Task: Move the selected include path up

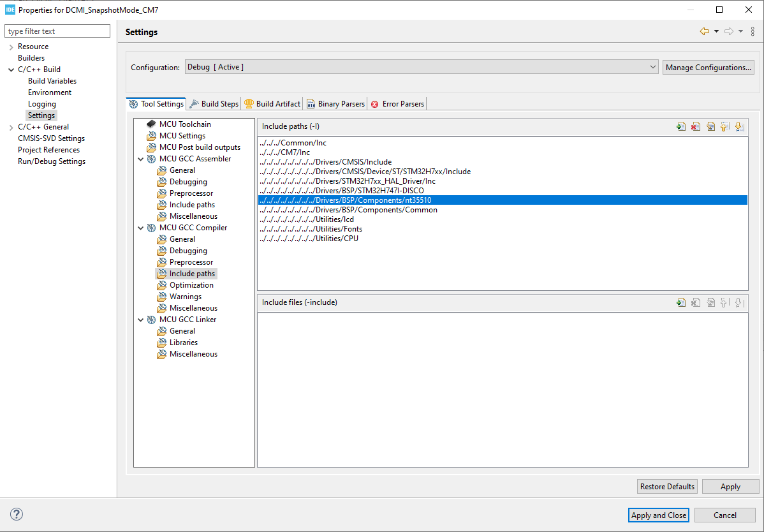Action: point(725,126)
